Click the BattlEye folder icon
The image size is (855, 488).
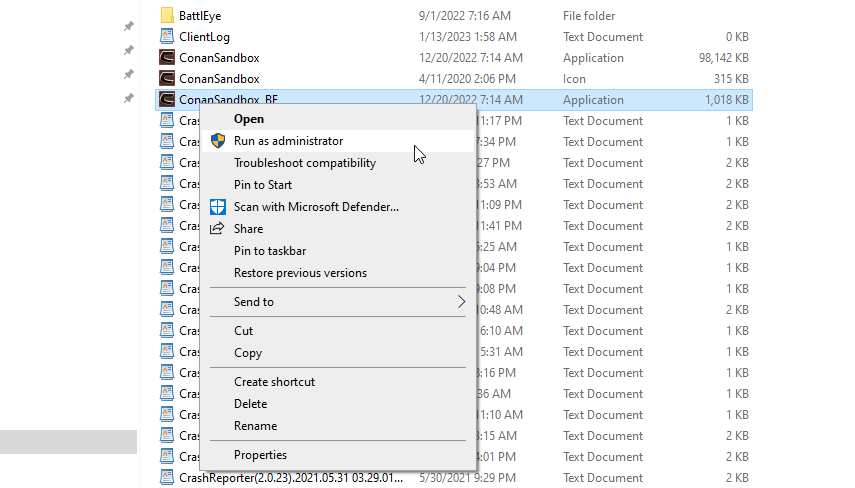click(x=167, y=15)
